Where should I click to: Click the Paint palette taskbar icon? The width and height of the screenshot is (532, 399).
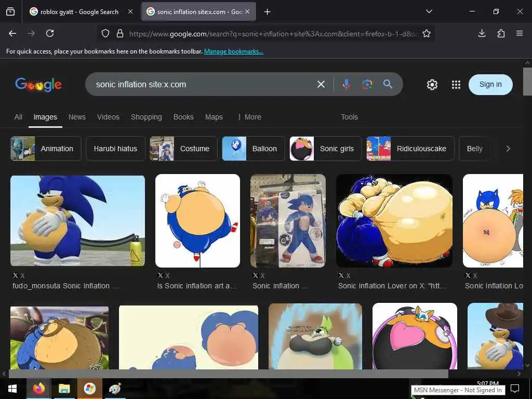click(115, 389)
